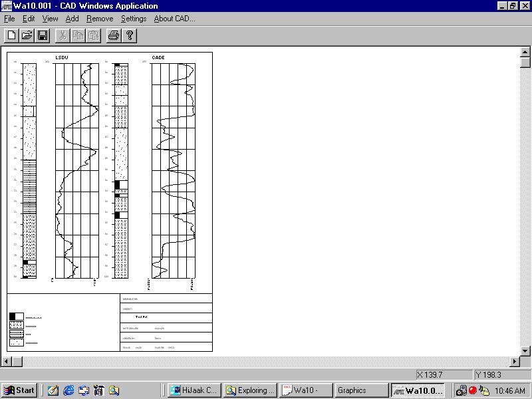Open the Settings menu
This screenshot has height=399, width=532.
point(133,19)
